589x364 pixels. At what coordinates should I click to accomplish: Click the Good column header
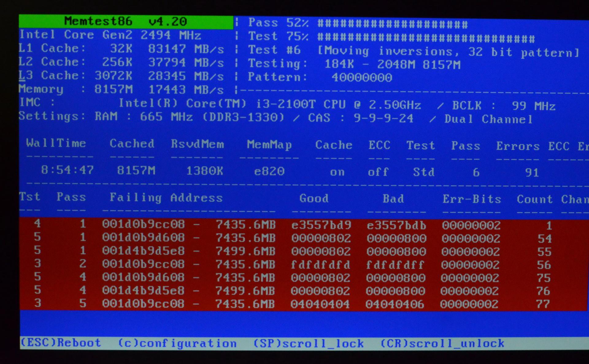point(314,199)
